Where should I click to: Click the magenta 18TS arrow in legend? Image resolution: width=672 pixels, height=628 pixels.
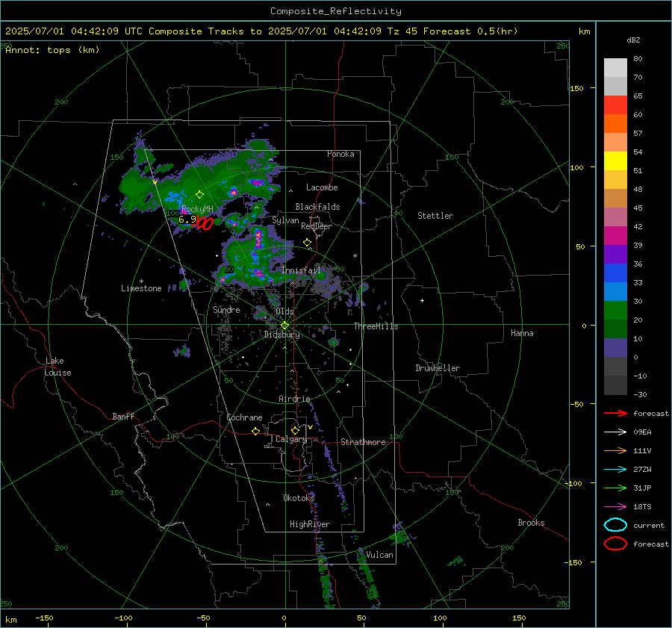click(615, 507)
